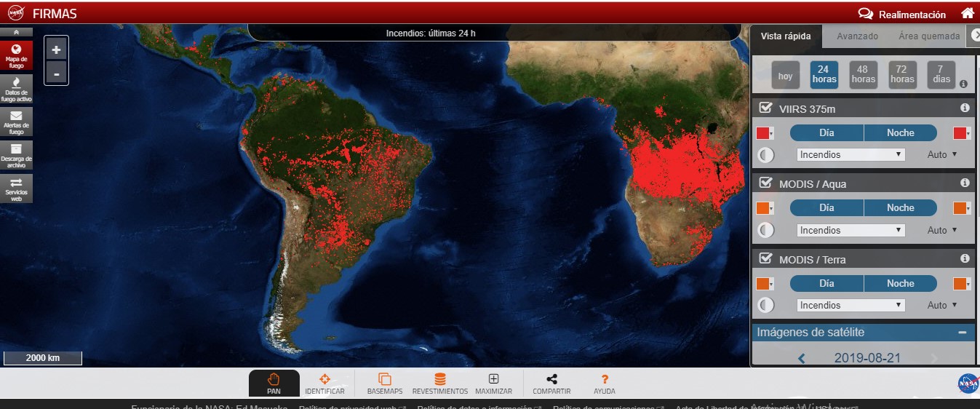Toggle MODIS / Terra Noche detections
Viewport: 980px width, 409px height.
click(900, 283)
